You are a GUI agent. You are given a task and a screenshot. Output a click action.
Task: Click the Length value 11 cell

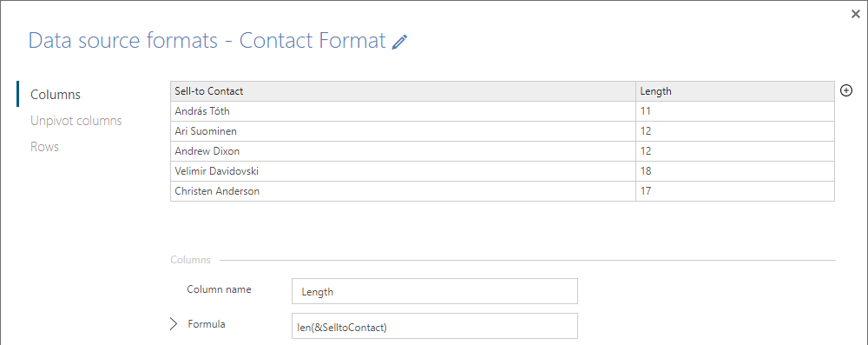[x=734, y=111]
